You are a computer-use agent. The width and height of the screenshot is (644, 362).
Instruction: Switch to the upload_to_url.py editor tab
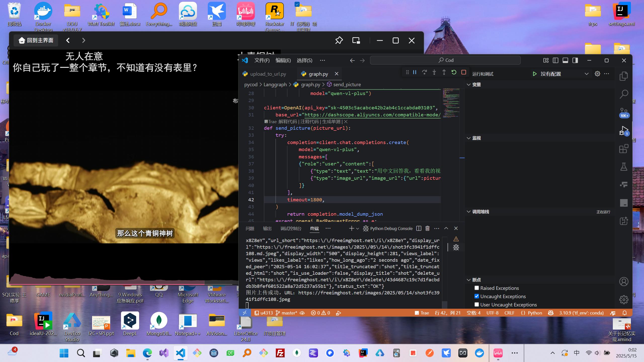[268, 74]
